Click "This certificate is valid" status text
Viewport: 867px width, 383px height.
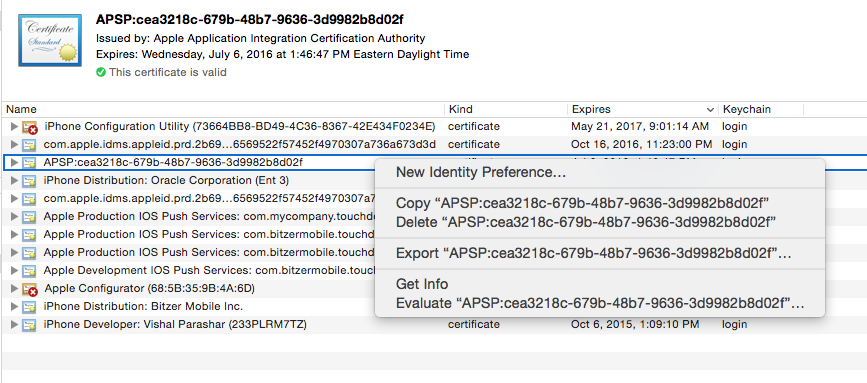pos(168,72)
